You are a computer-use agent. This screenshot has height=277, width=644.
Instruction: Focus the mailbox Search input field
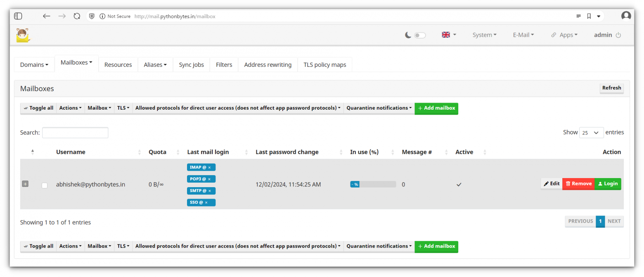(x=75, y=133)
